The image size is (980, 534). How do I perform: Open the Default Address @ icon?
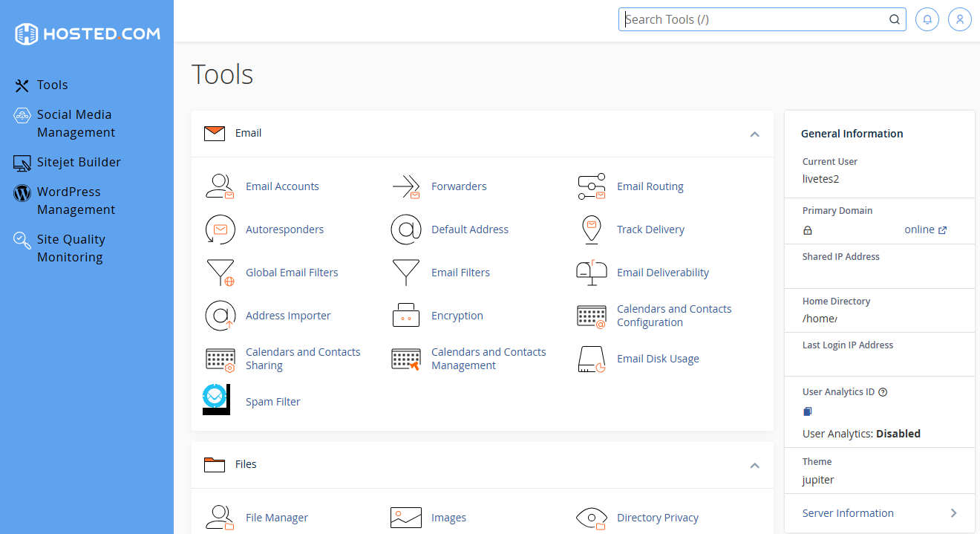406,229
